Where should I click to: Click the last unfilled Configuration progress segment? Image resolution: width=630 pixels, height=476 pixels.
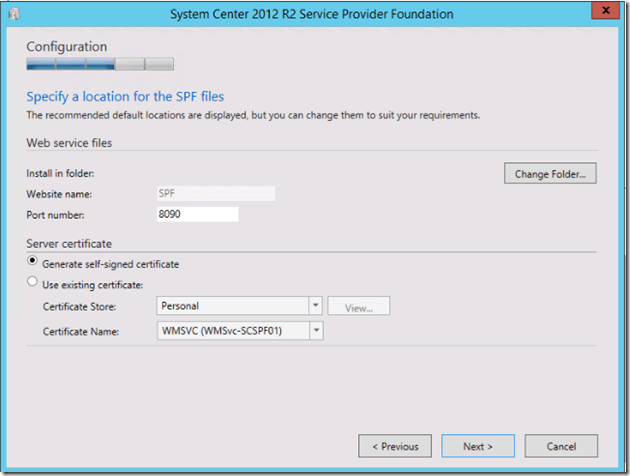tap(160, 64)
